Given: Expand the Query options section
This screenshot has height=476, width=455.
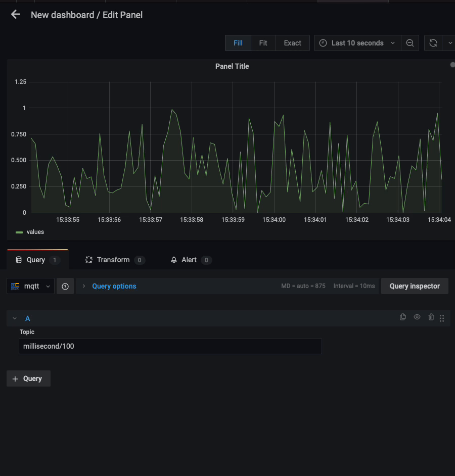Looking at the screenshot, I should pyautogui.click(x=114, y=286).
